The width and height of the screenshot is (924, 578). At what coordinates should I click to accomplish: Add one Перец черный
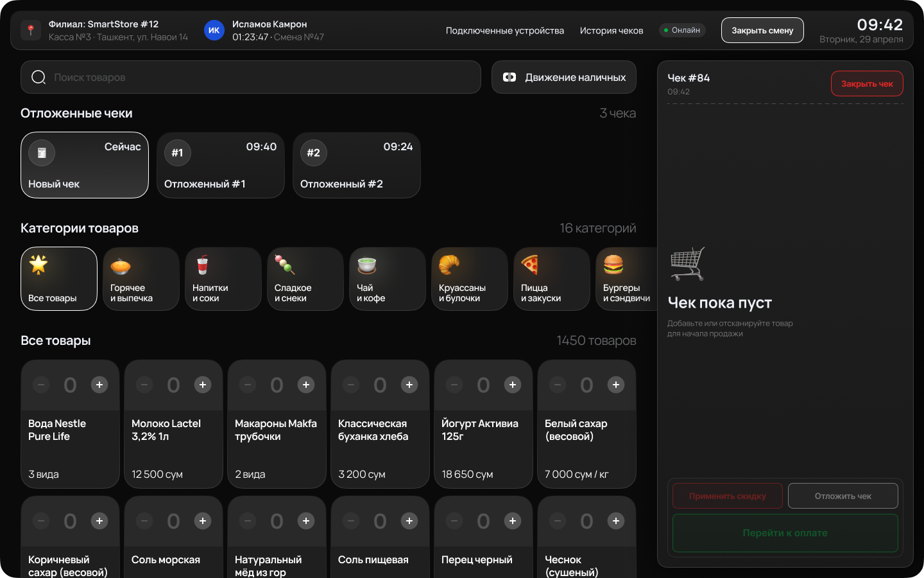coord(513,521)
